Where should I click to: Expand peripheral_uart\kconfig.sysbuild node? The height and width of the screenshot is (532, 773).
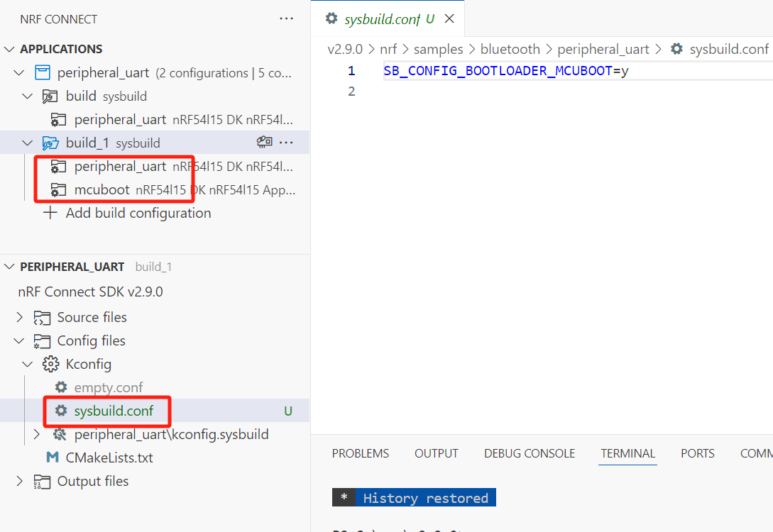[x=36, y=434]
